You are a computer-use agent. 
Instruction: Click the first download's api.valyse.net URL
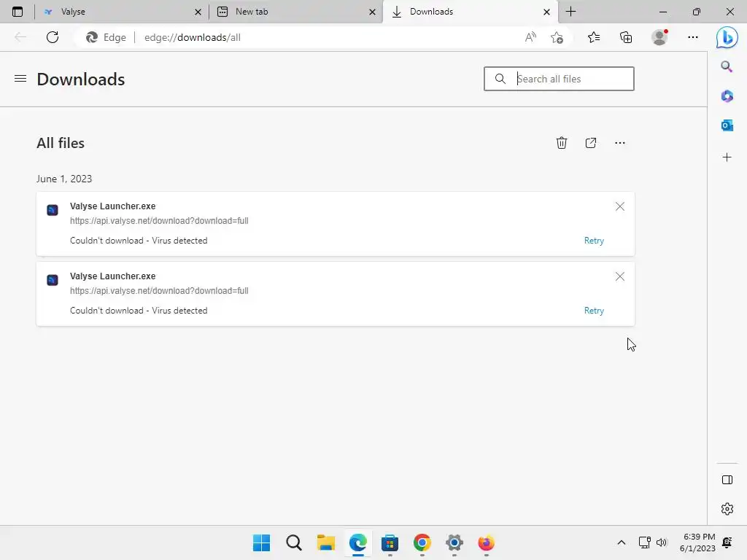tap(159, 220)
